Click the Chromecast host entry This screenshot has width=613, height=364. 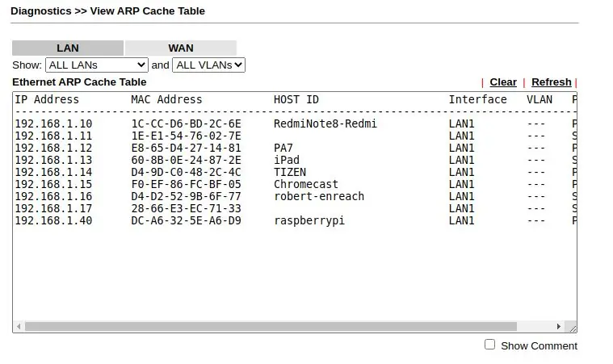(306, 184)
